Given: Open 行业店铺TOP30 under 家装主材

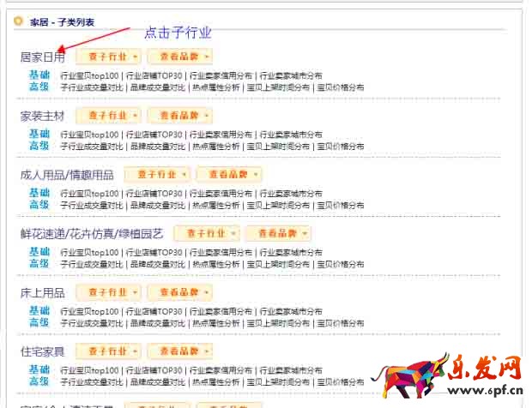Looking at the screenshot, I should tap(154, 135).
